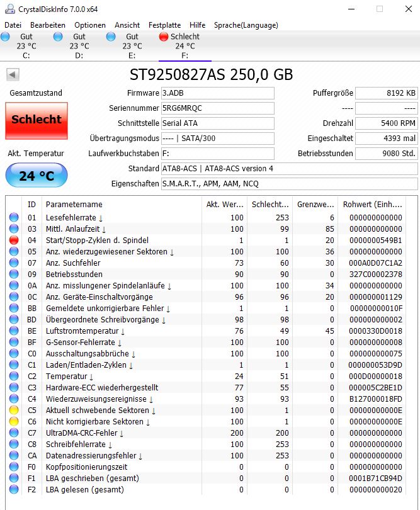Click the Standard field ATA8-ACS

click(290, 169)
